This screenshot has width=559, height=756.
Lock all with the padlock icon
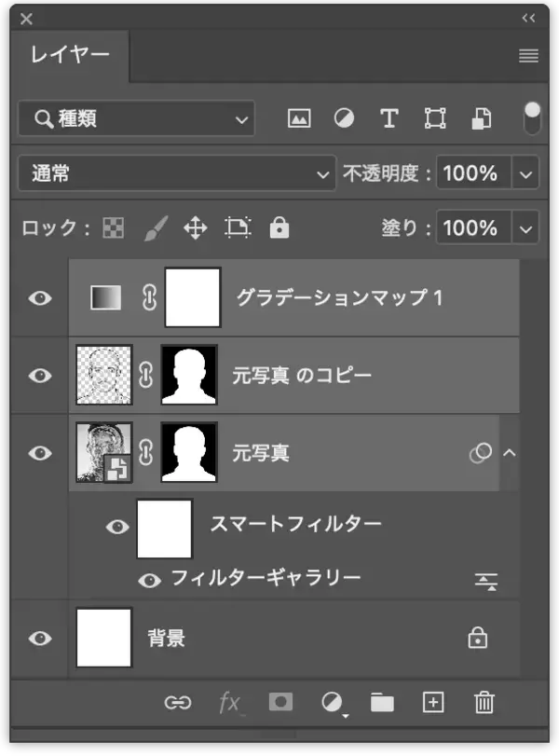pos(279,227)
